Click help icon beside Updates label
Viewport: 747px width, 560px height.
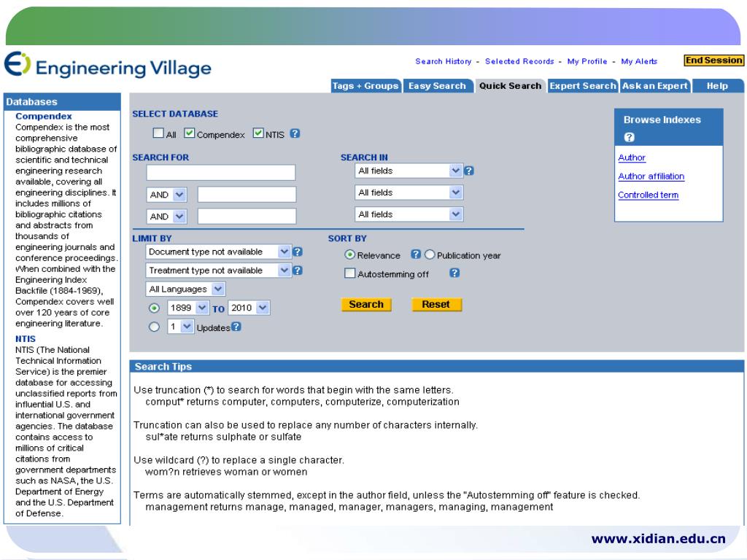236,327
